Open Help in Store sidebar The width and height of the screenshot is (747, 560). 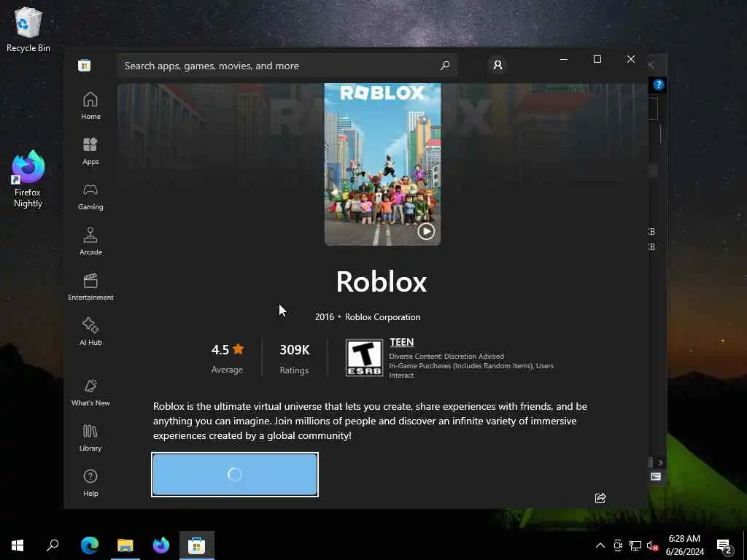[90, 483]
